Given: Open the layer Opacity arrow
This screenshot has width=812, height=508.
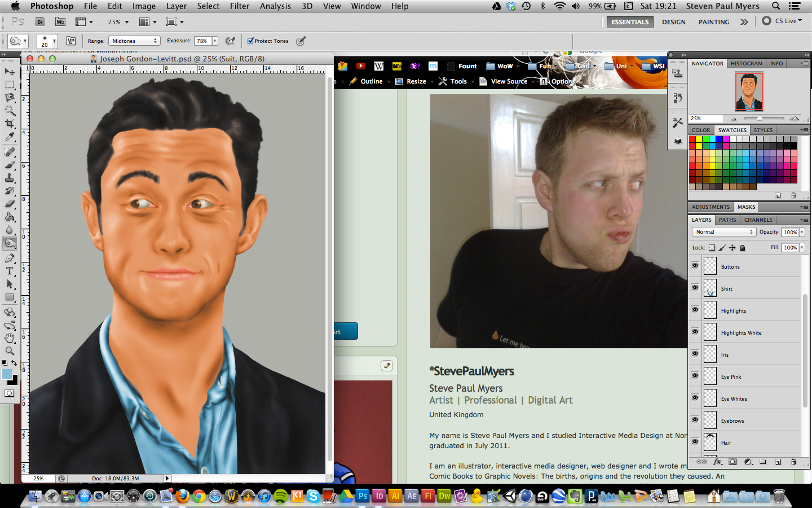Looking at the screenshot, I should [x=802, y=232].
